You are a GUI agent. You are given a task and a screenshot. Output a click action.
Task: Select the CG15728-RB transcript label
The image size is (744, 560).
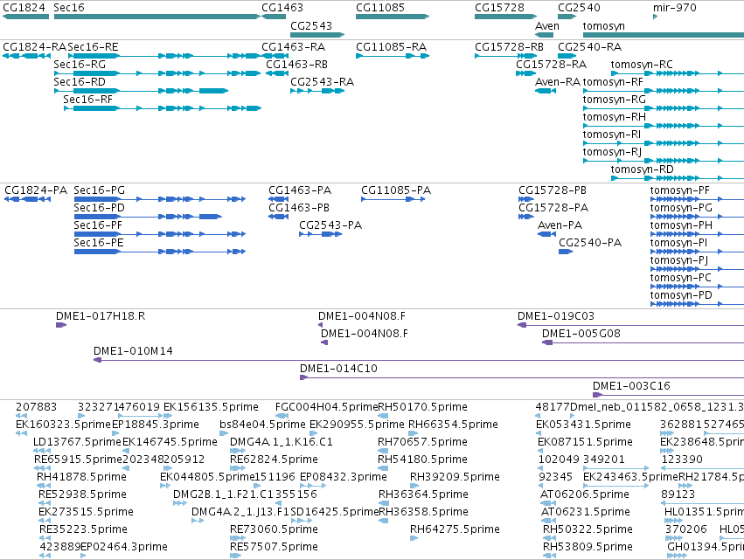point(509,47)
